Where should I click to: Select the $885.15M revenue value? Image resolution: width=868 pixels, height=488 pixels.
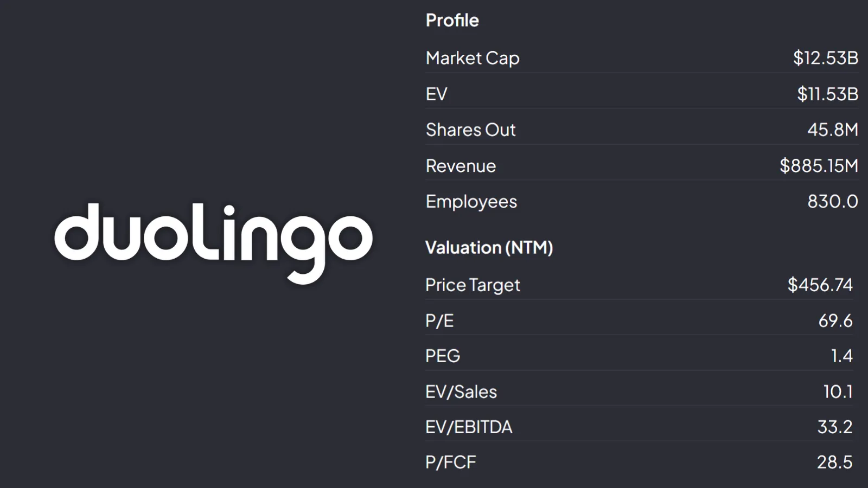tap(819, 165)
